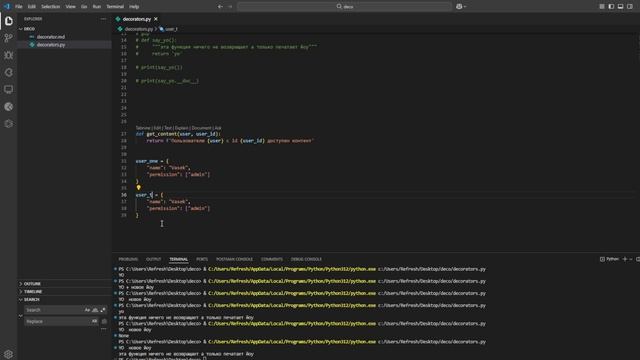Focus the title bar command search box
Screen dimensions: 640x360
tap(344, 7)
